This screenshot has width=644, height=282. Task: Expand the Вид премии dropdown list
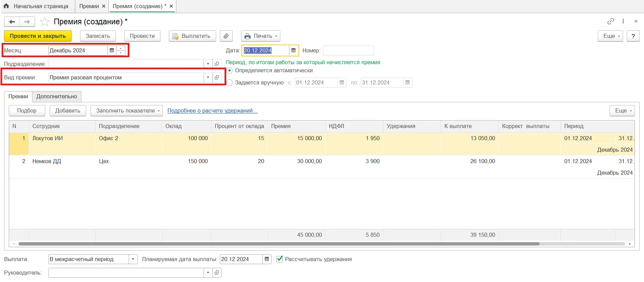pyautogui.click(x=208, y=77)
